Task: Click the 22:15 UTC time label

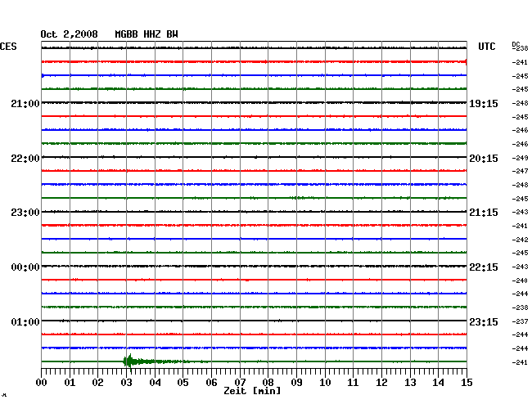Action: click(484, 267)
